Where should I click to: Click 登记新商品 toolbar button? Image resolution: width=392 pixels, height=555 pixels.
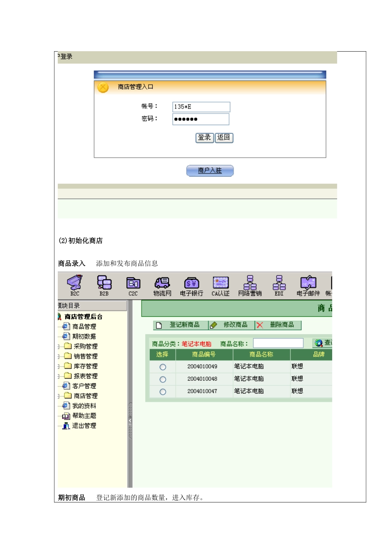click(181, 325)
